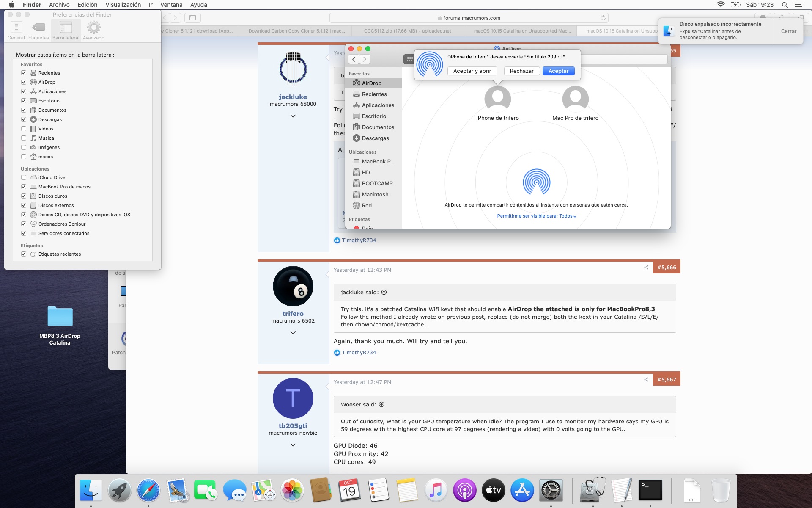Open Disk Utility in the Dock
812x508 pixels.
click(593, 491)
